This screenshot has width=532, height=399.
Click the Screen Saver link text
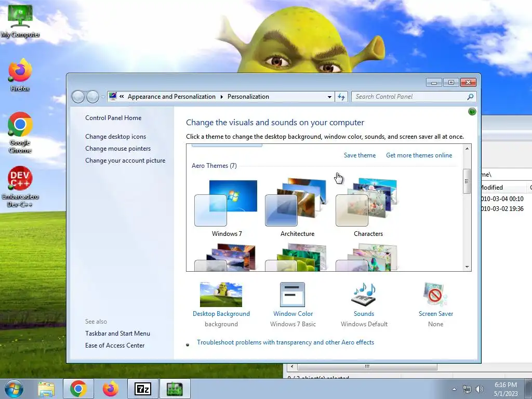click(436, 314)
